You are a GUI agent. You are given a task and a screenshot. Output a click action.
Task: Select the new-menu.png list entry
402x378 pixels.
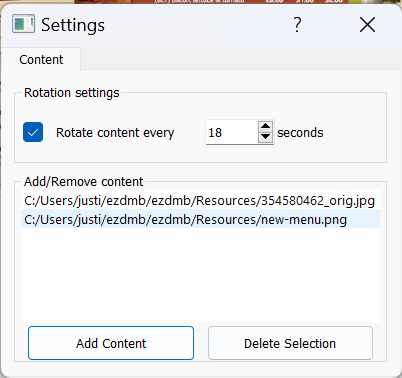(x=200, y=220)
